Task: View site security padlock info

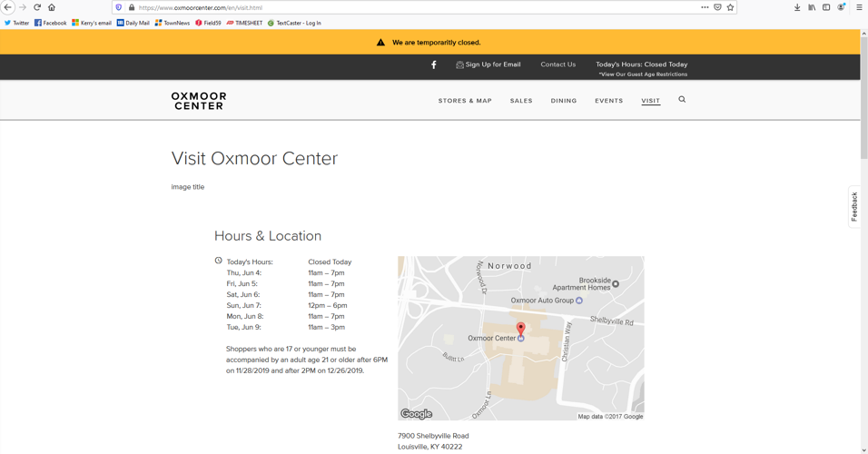Action: 131,8
